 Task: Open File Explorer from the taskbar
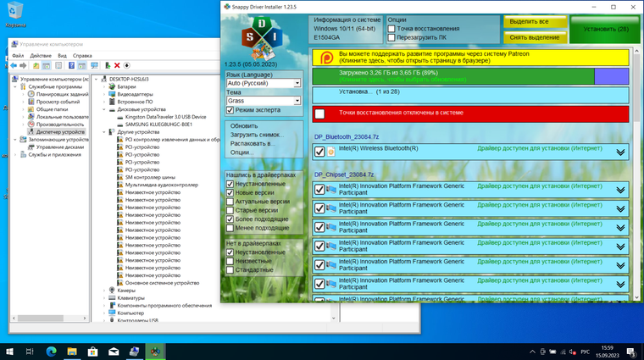[72, 352]
